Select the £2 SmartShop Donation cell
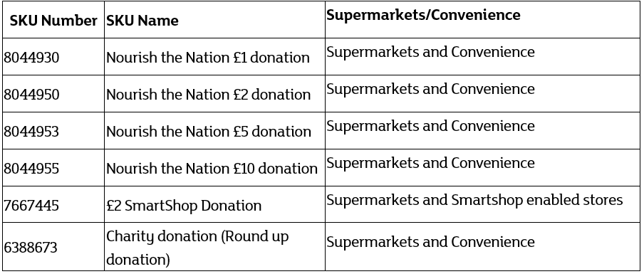Screen dimensions: 644x274 click(x=215, y=204)
